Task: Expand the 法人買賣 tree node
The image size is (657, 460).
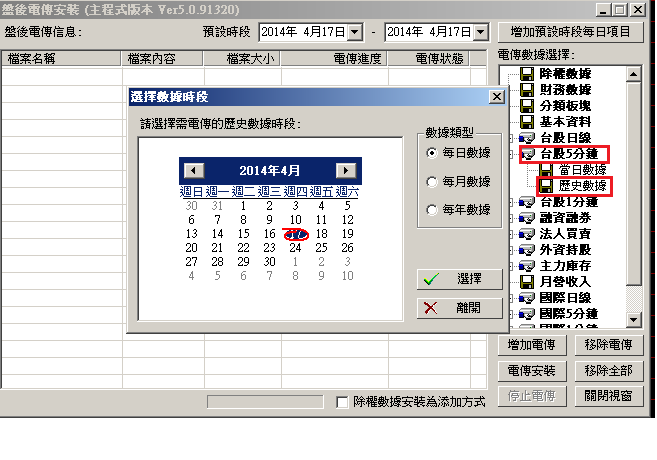Action: pos(510,234)
